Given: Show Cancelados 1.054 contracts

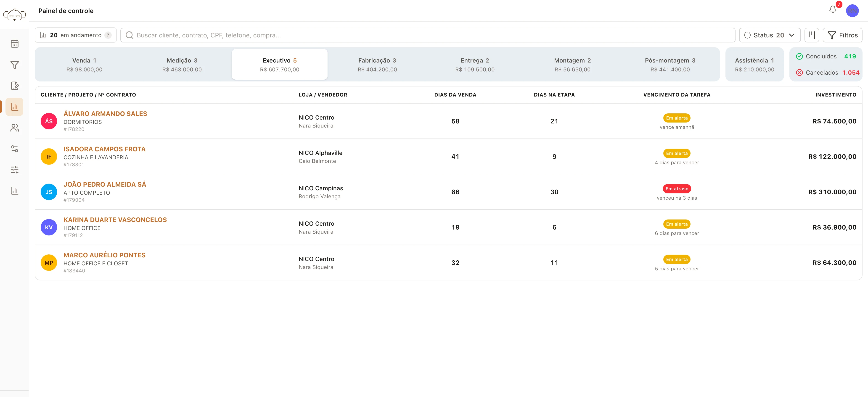Looking at the screenshot, I should point(828,73).
